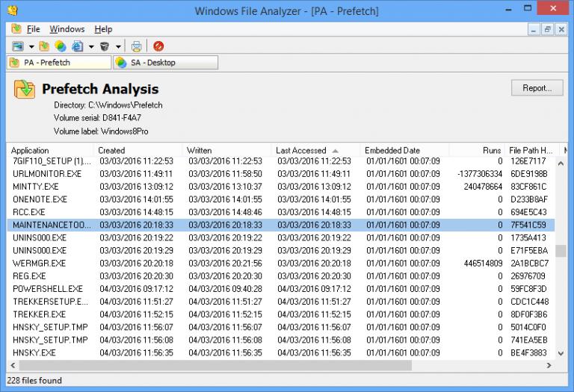Screen dimensions: 574x392
Task: Select the POWERSHELL.EXE row
Action: [48, 288]
